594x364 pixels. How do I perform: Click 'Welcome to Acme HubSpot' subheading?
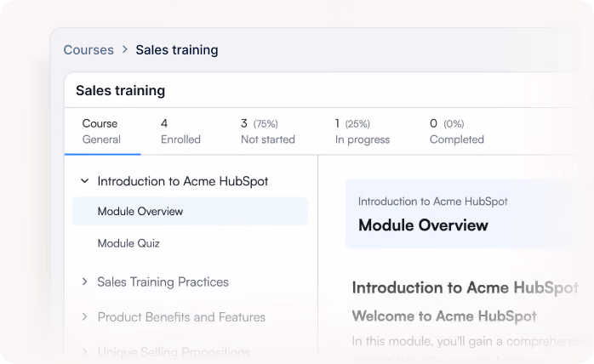point(444,316)
